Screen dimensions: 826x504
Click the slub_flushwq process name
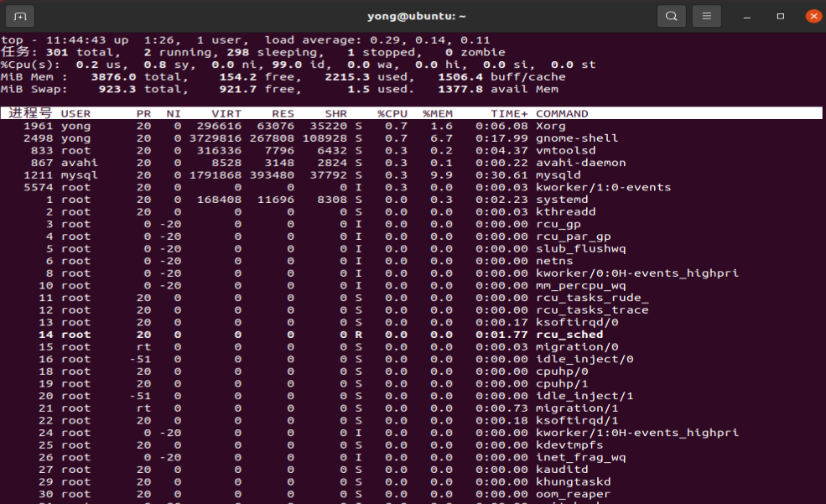(x=580, y=248)
